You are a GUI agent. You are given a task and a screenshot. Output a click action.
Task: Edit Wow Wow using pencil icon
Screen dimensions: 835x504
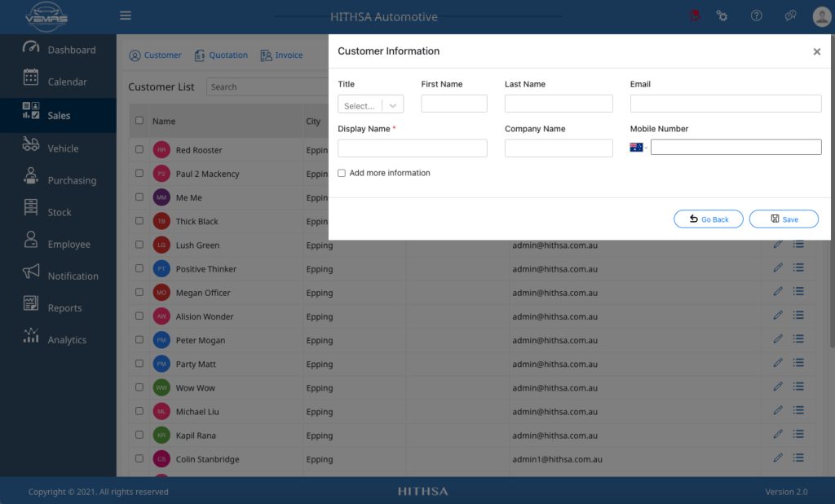pyautogui.click(x=778, y=387)
